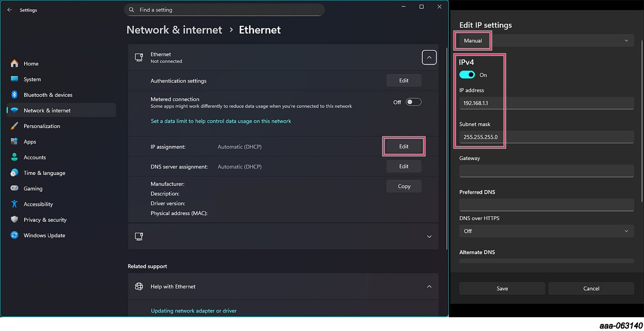The width and height of the screenshot is (644, 331).
Task: Collapse the Ethernet details section
Action: 429,57
